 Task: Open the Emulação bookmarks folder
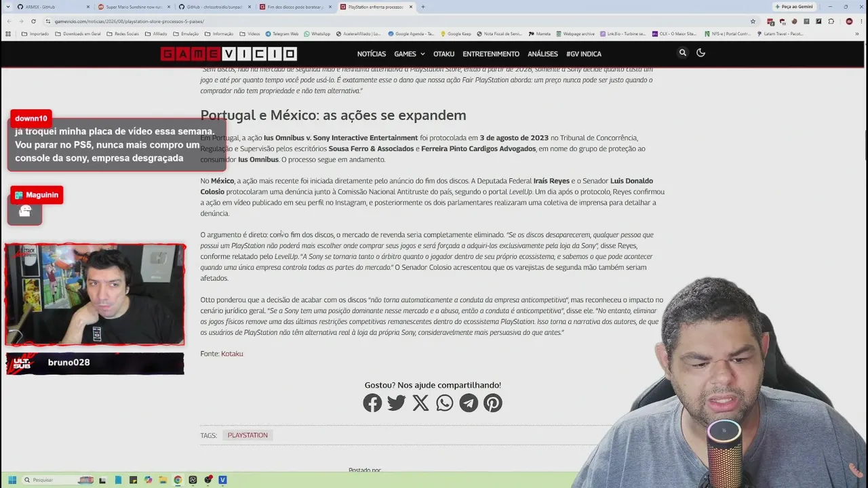pyautogui.click(x=186, y=33)
